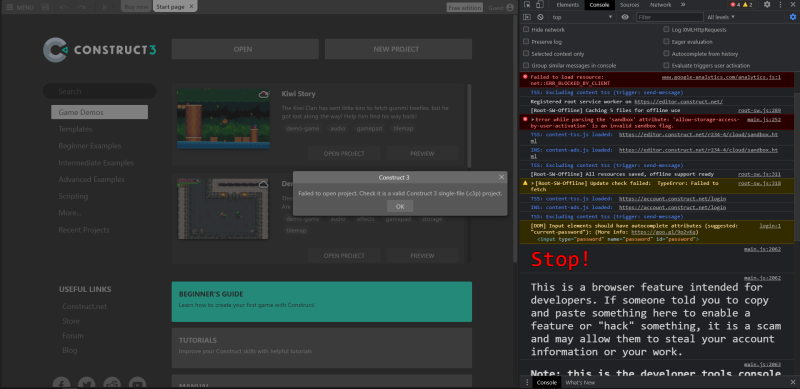Clear the console with the ban icon
This screenshot has height=389, width=800.
pyautogui.click(x=540, y=17)
